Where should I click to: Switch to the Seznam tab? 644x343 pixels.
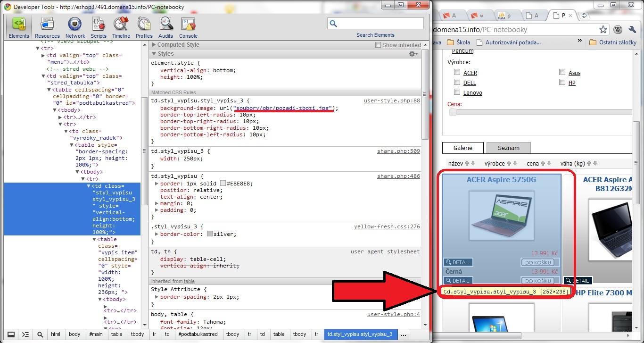tap(508, 148)
